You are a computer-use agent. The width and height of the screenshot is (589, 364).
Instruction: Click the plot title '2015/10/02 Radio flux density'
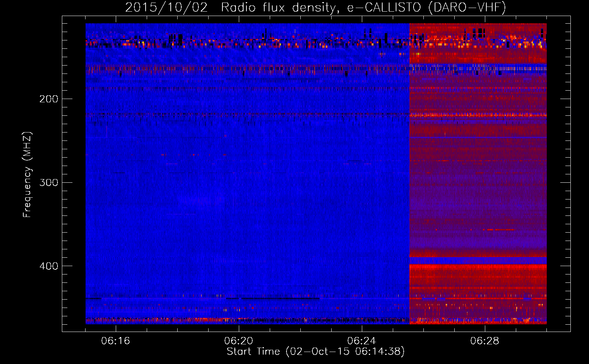point(316,7)
